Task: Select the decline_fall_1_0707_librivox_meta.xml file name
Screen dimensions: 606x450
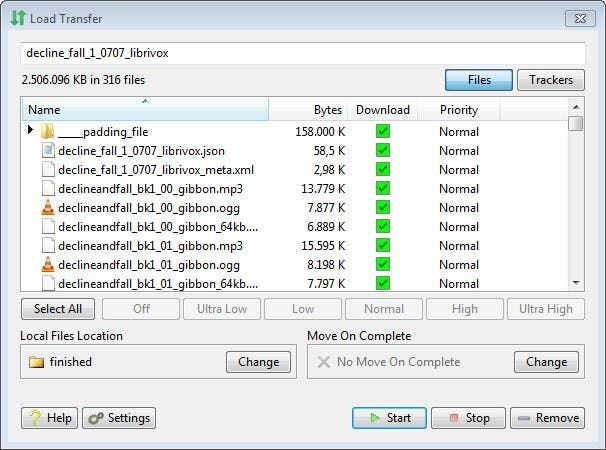Action: point(156,170)
